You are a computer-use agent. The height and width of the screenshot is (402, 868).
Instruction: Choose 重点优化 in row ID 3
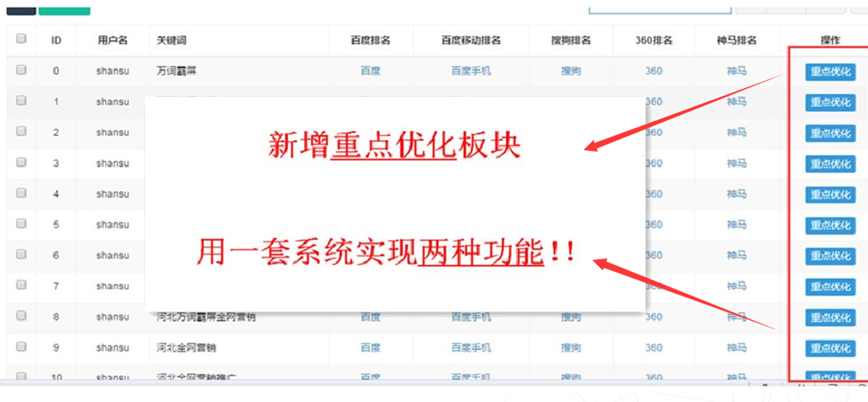[x=830, y=164]
